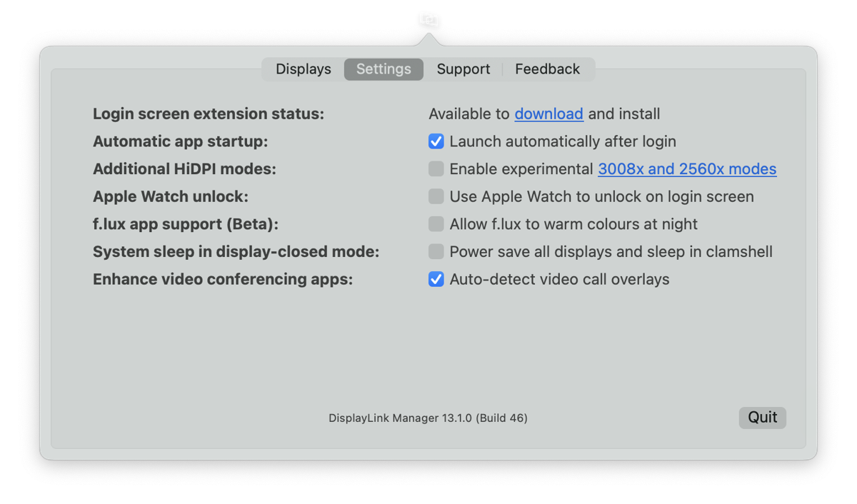Screen dimensions: 857x504
Task: Allow f.lux to warm colours at night
Action: [436, 224]
